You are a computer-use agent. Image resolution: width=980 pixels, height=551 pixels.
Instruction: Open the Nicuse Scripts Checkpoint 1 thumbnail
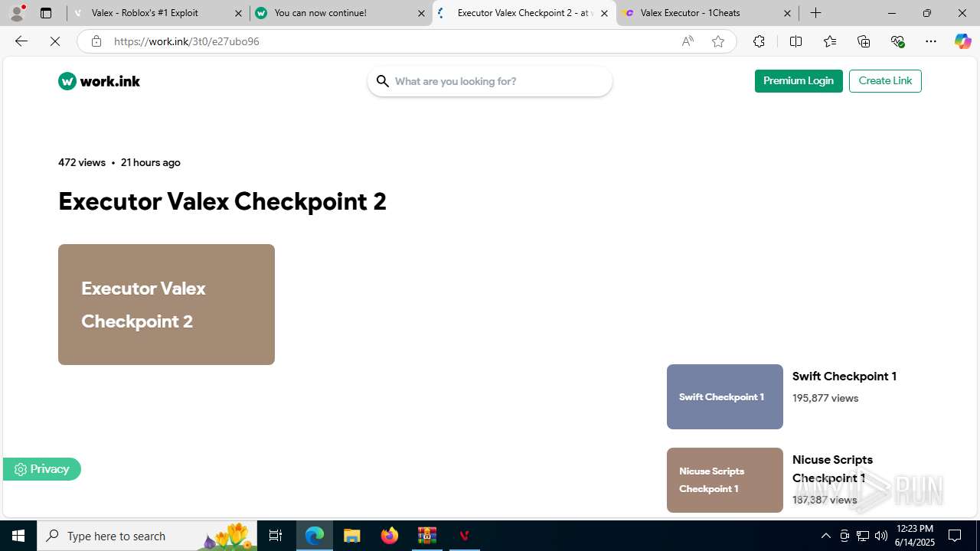click(x=725, y=480)
